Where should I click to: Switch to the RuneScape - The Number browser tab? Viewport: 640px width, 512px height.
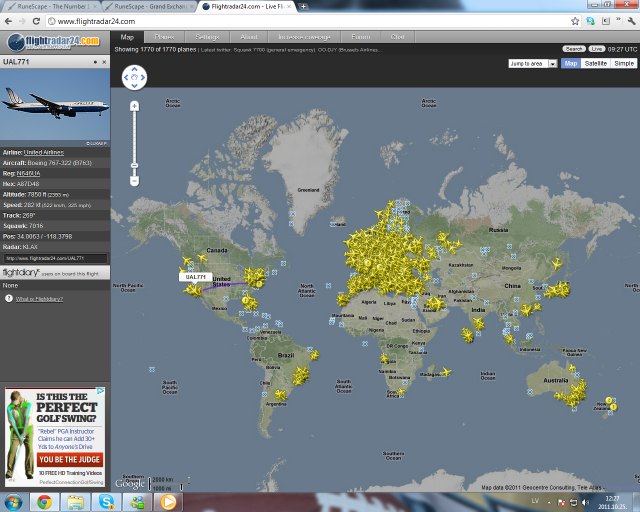click(52, 7)
